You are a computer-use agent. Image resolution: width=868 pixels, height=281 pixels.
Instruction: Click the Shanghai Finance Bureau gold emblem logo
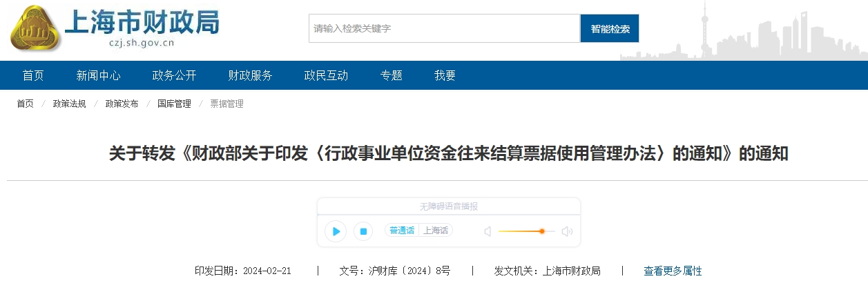[x=35, y=28]
